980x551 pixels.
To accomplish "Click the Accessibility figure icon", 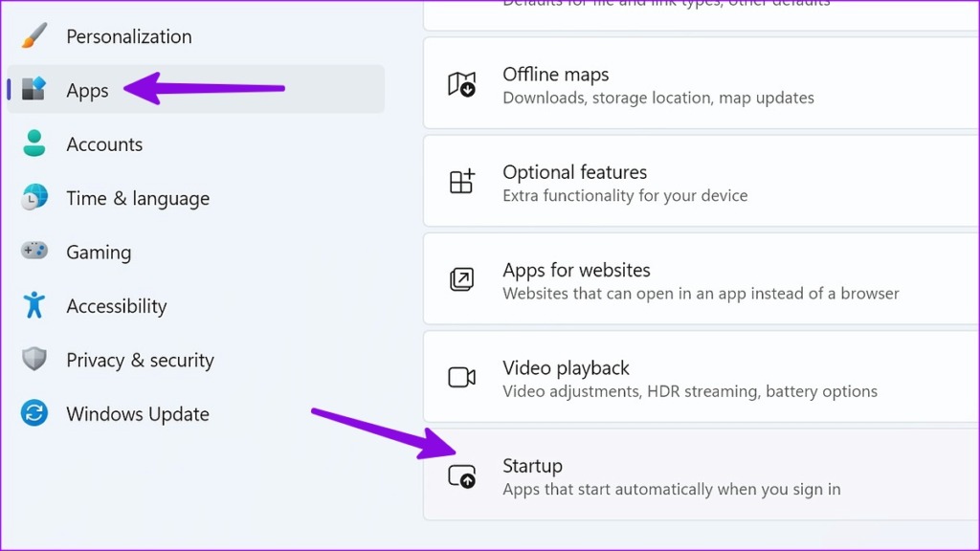I will coord(33,305).
